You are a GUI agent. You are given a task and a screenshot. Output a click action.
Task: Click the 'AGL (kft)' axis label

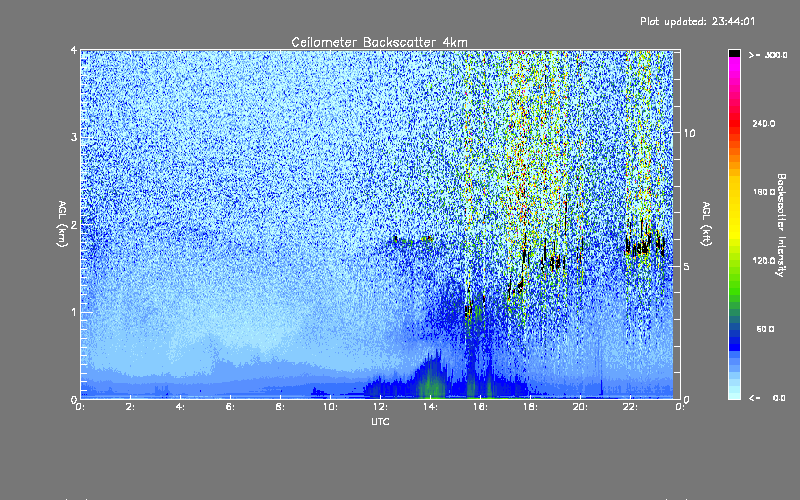click(706, 224)
